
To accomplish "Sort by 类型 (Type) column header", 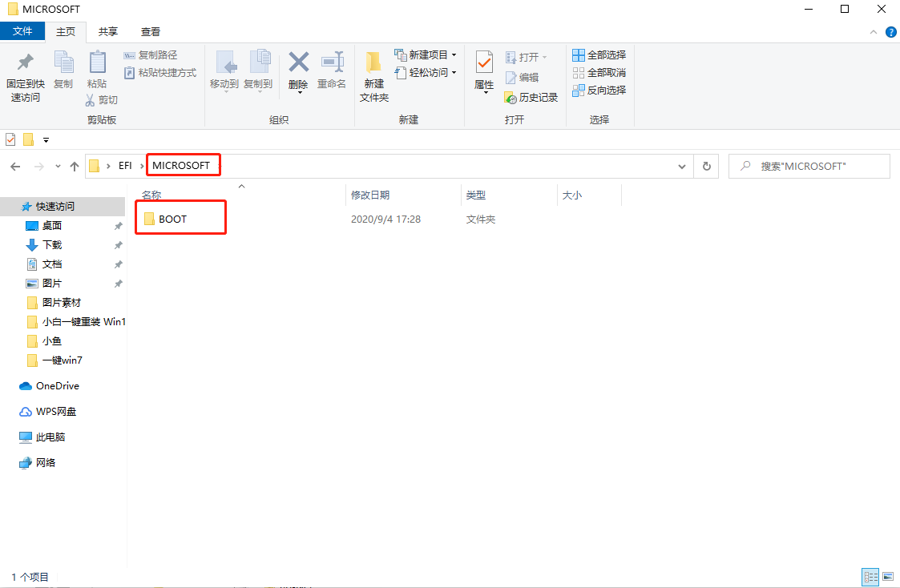I will click(476, 195).
